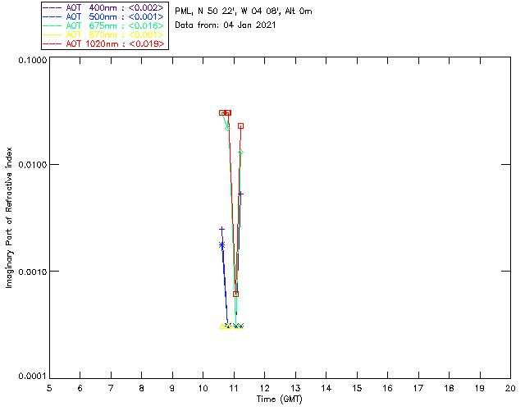Click the x-axis tick label 10

point(203,388)
